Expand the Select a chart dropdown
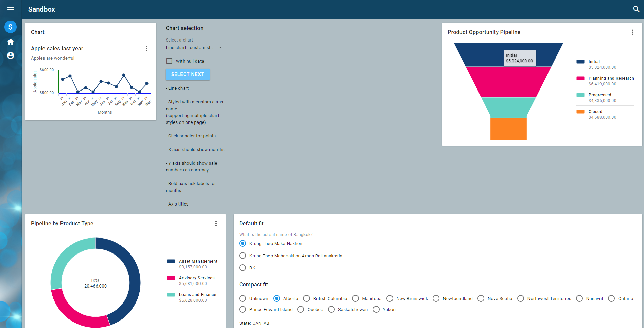The image size is (644, 328). (190, 48)
